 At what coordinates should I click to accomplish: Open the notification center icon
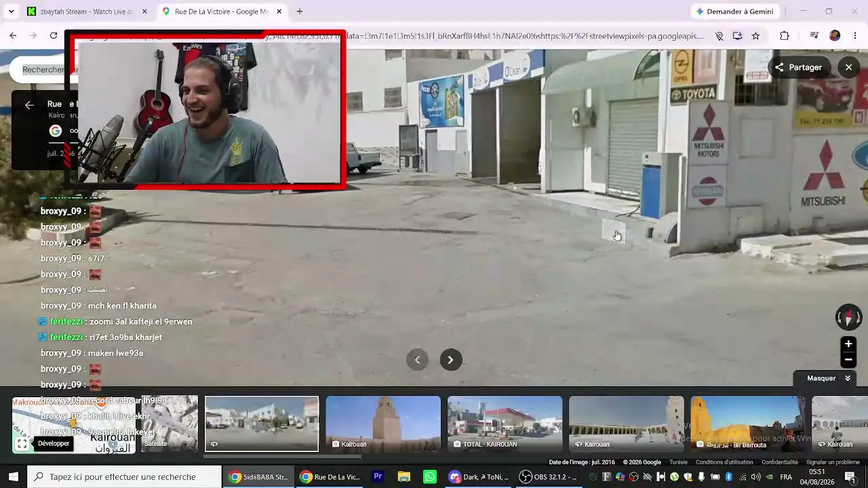tap(850, 476)
